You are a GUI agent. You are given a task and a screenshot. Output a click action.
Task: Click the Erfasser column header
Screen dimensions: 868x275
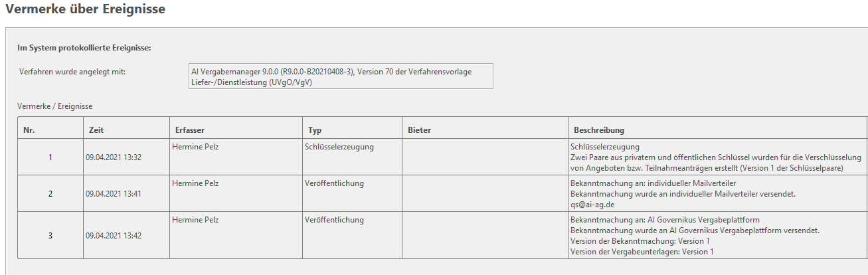point(236,130)
